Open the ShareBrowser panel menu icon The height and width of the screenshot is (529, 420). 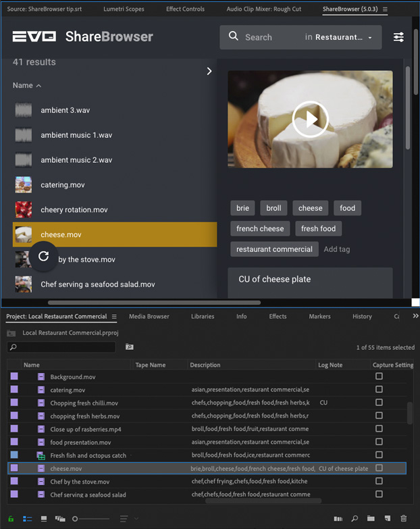(x=385, y=9)
